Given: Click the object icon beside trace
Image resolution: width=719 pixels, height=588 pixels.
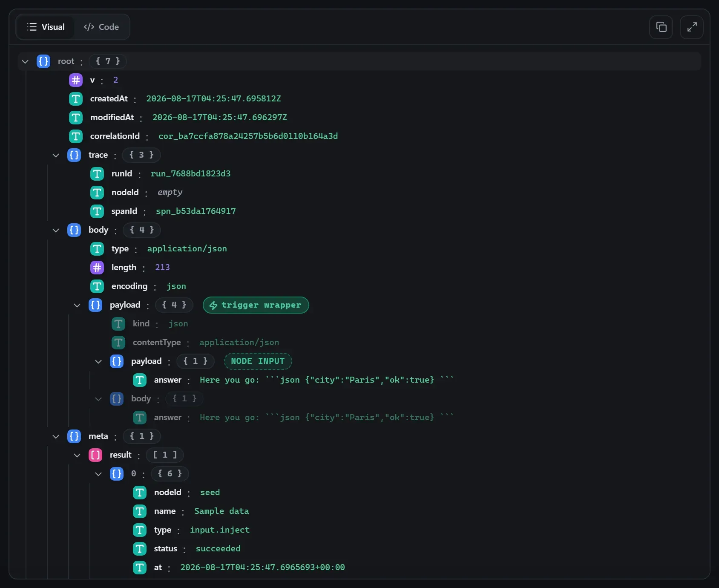Looking at the screenshot, I should [74, 155].
